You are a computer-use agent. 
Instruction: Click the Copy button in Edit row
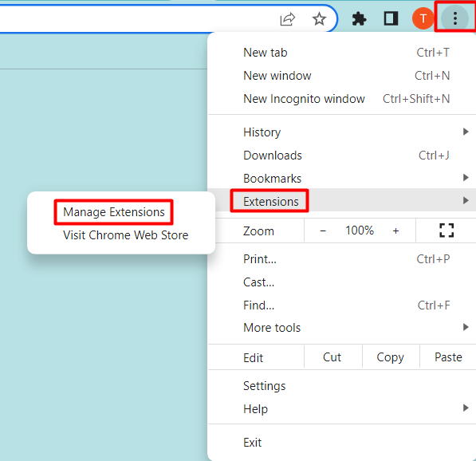tap(391, 357)
